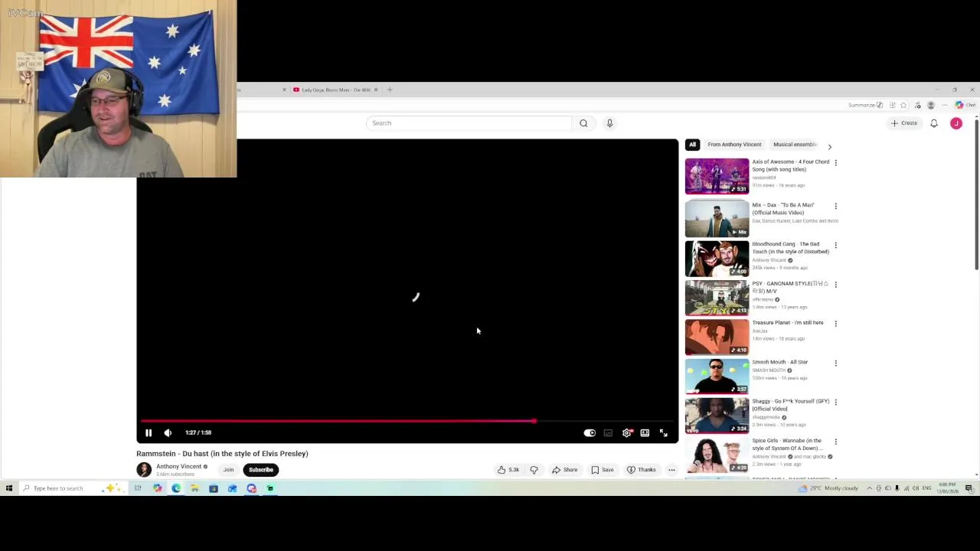980x551 pixels.
Task: Open more actions ellipsis below video
Action: click(x=671, y=470)
